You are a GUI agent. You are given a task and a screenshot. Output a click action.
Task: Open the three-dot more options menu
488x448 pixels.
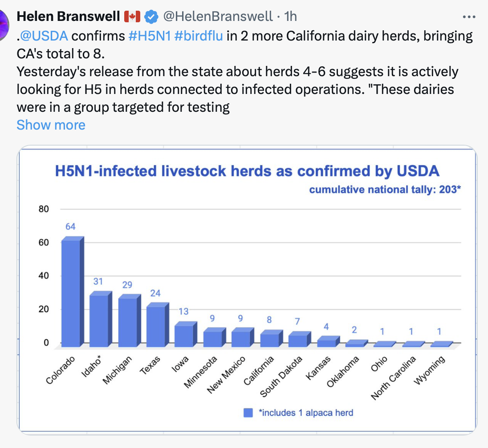[469, 17]
